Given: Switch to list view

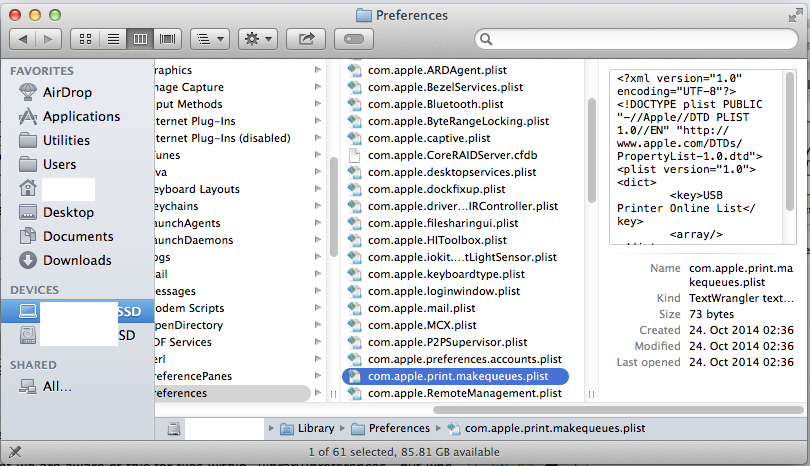Looking at the screenshot, I should click(113, 39).
